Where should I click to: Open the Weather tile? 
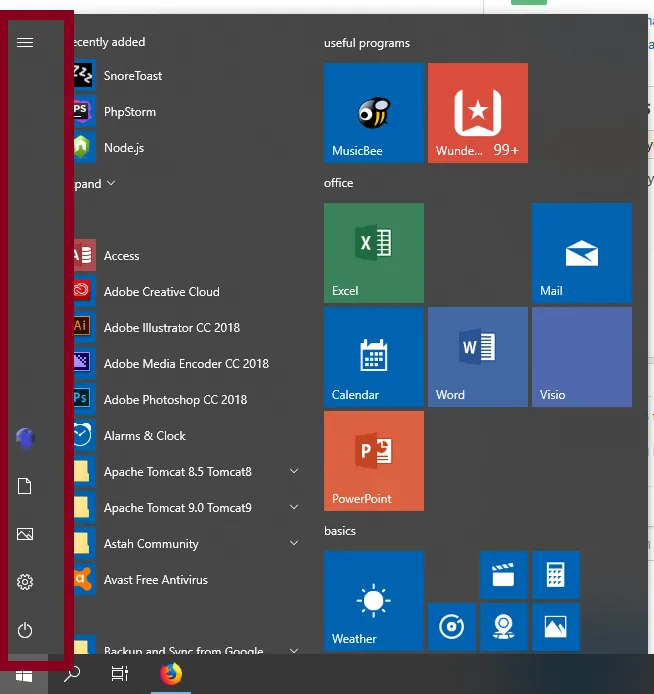click(374, 601)
